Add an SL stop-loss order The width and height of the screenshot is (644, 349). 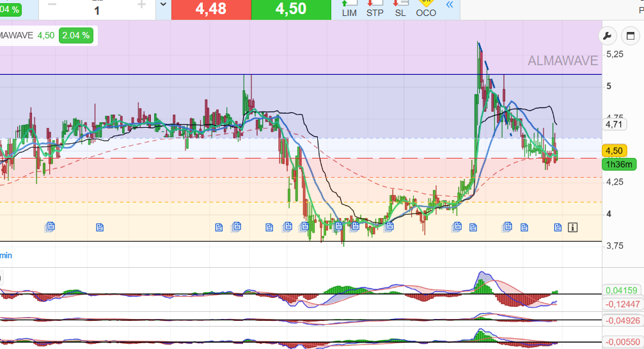400,8
